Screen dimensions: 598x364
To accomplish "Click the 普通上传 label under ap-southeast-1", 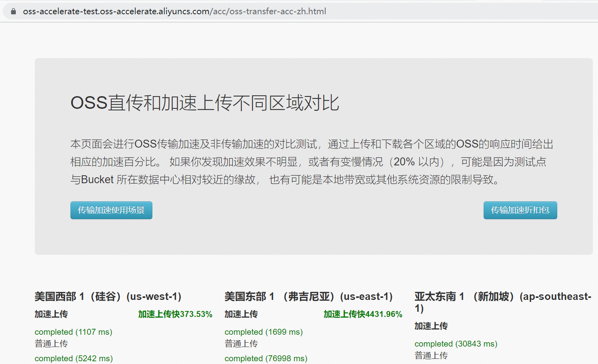I will 431,355.
